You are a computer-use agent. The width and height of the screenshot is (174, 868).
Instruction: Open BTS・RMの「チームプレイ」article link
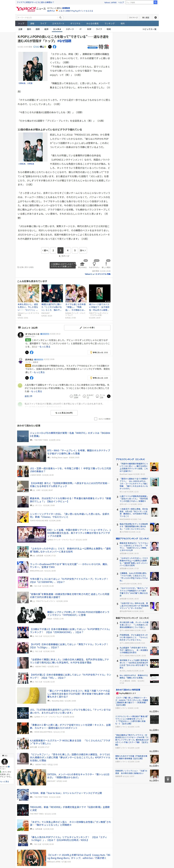click(78, 452)
